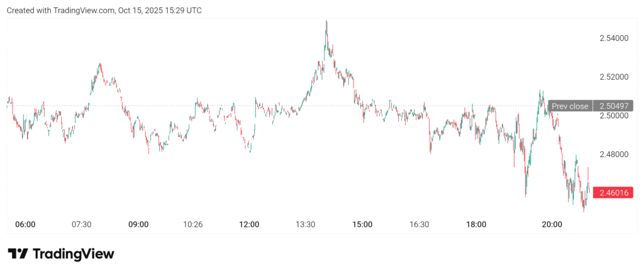Viewport: 644px width, 274px height.
Task: Click the 'Created with TradingView.com' caption
Action: (x=105, y=11)
